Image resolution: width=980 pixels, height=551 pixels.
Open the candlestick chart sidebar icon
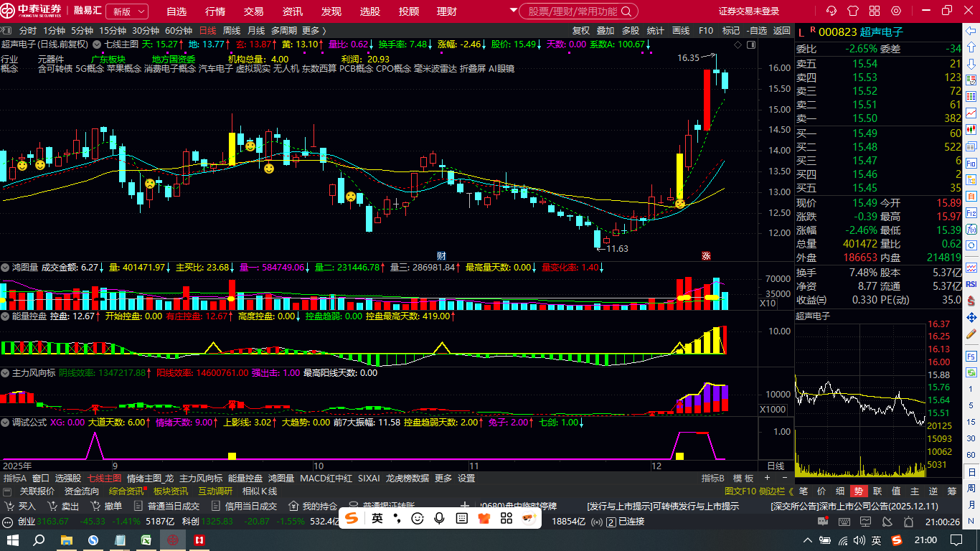[971, 130]
